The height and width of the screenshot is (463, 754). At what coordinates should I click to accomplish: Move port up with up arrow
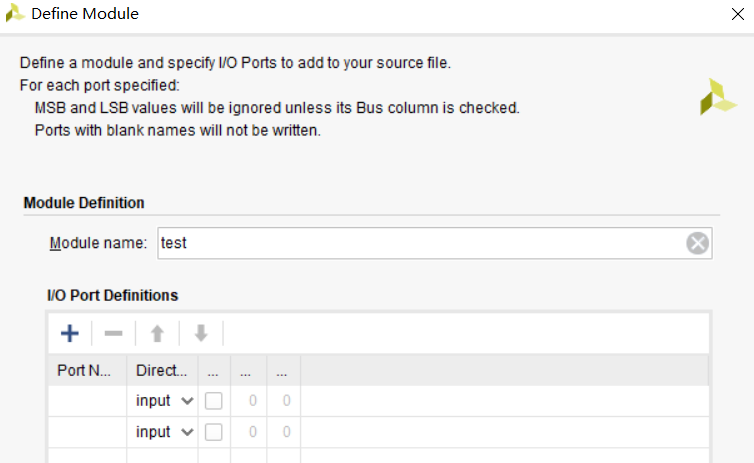(x=157, y=333)
